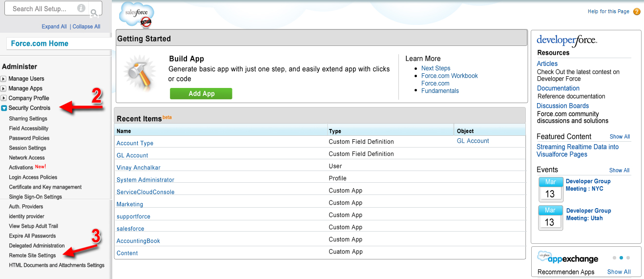Open Session Settings in sidebar
Image resolution: width=644 pixels, height=279 pixels.
click(27, 148)
